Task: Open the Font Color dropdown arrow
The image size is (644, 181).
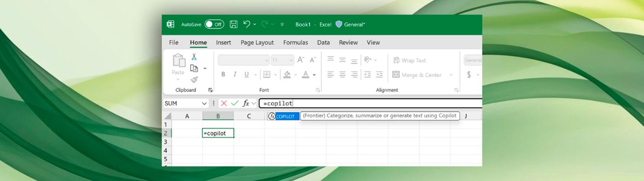Action: tap(314, 75)
